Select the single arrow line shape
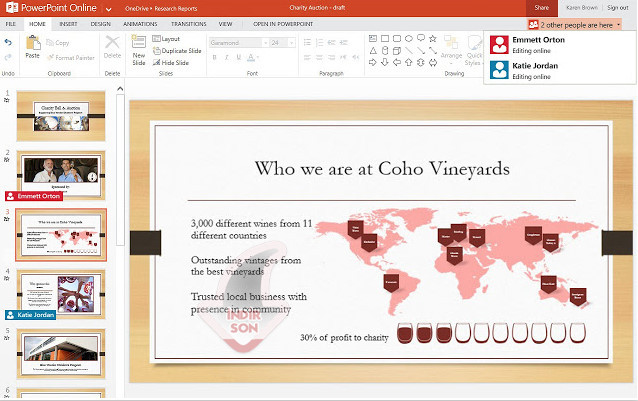The height and width of the screenshot is (401, 638). (421, 50)
